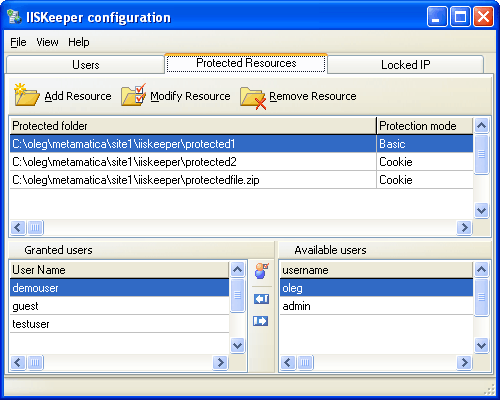Click right arrow of Granted users horizontal scrollbar
Viewport: 500px width, 400px height.
click(x=220, y=362)
